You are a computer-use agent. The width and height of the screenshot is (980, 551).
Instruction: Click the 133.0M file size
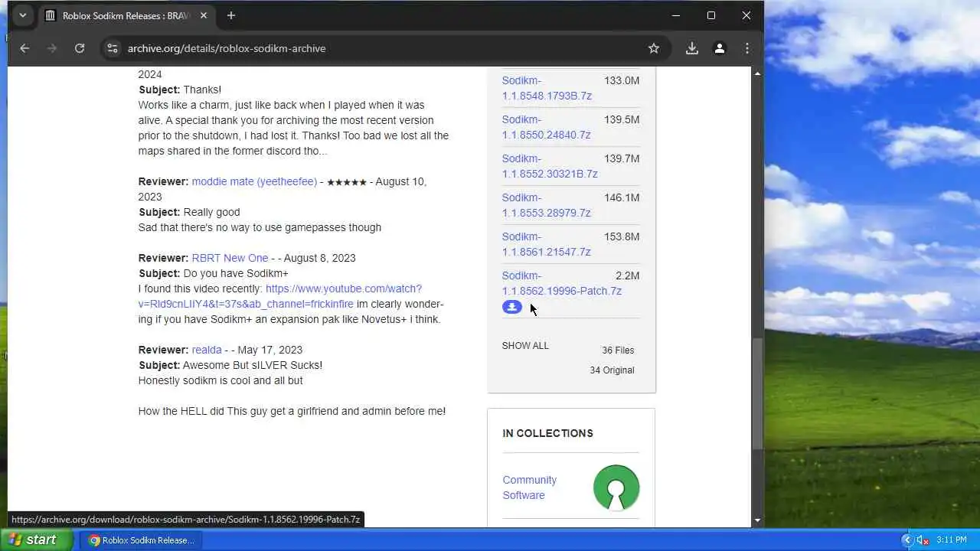pos(622,80)
